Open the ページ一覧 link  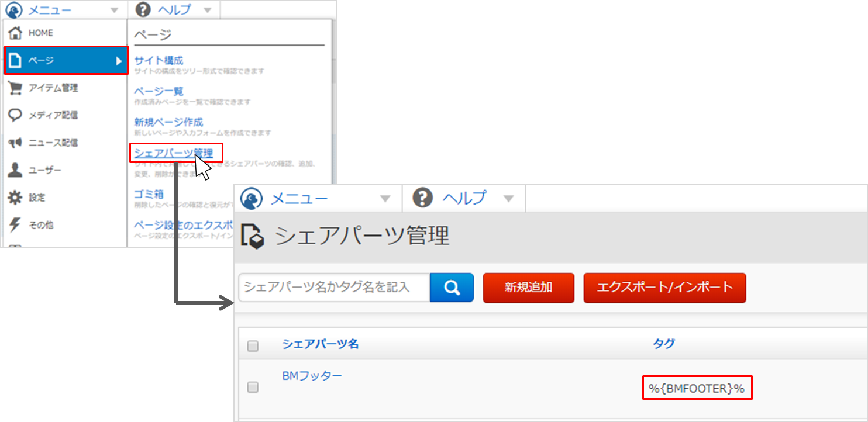pyautogui.click(x=159, y=91)
